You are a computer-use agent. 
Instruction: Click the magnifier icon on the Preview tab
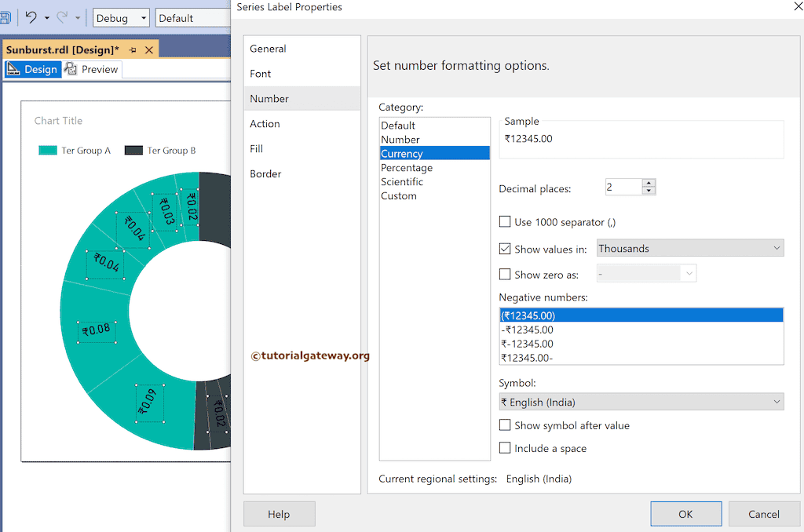(71, 69)
